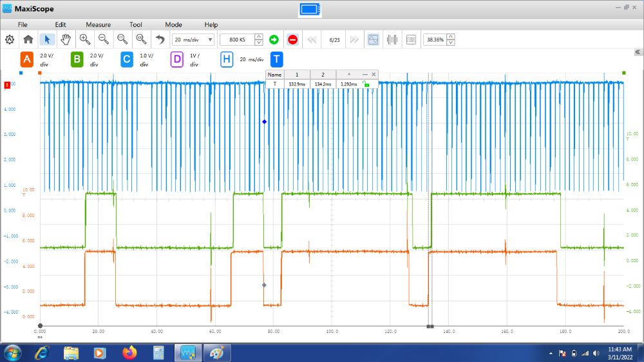Click the H horizontal timebase button
Image resolution: width=644 pixels, height=362 pixels.
pyautogui.click(x=226, y=60)
